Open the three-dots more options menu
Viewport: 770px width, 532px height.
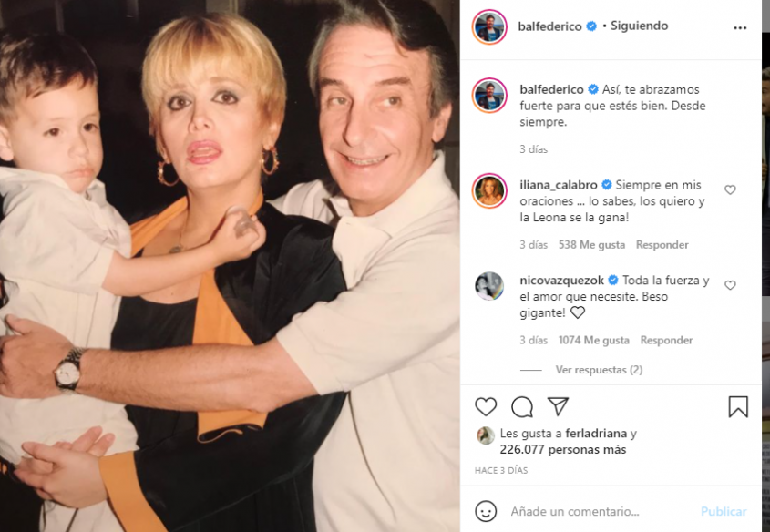pos(740,28)
